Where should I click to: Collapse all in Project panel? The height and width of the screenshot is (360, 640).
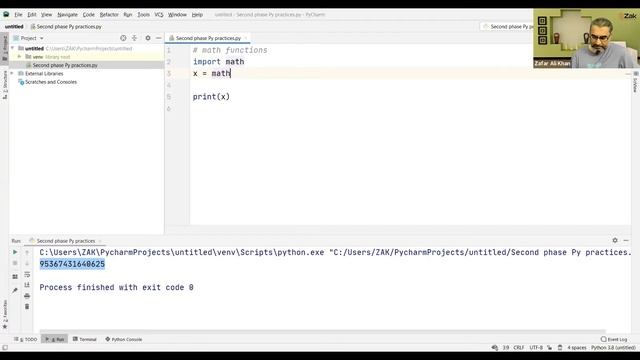coord(134,38)
